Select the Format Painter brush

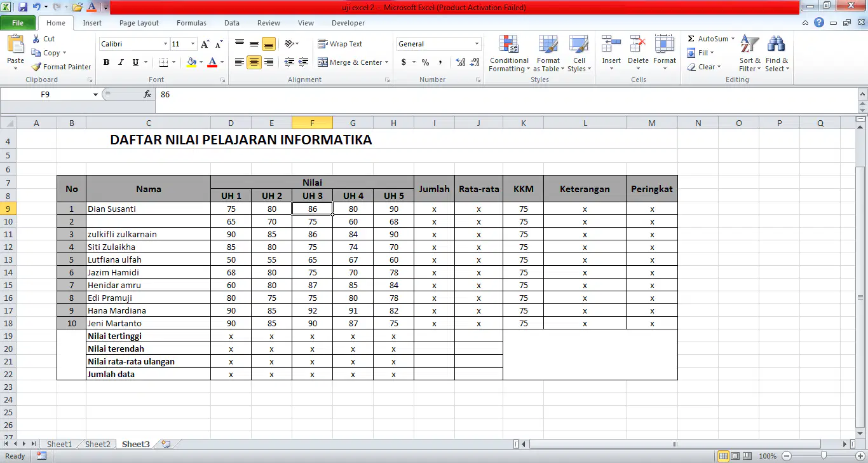click(x=36, y=67)
